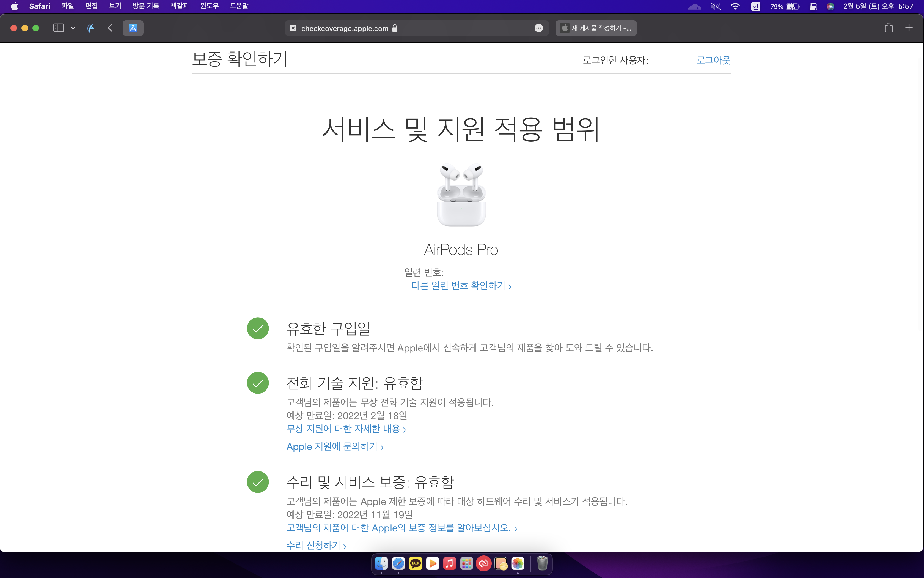
Task: Close the checkcoverage tab with X icon
Action: click(x=293, y=28)
